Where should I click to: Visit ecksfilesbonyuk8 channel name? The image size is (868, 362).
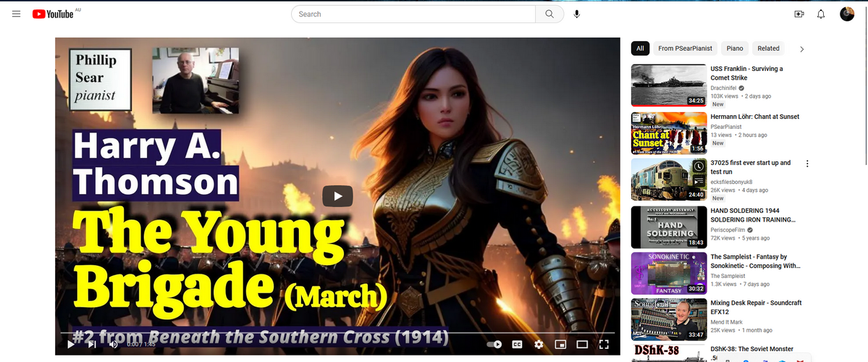730,182
